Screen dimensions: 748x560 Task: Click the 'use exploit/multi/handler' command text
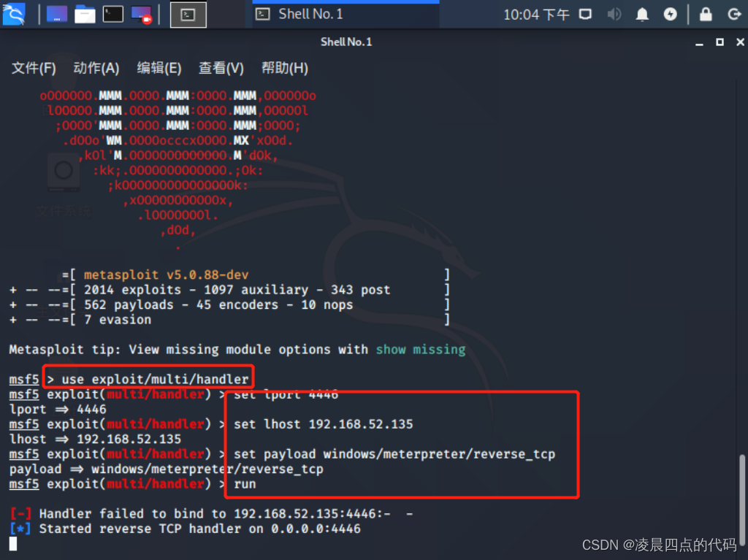[x=155, y=379]
